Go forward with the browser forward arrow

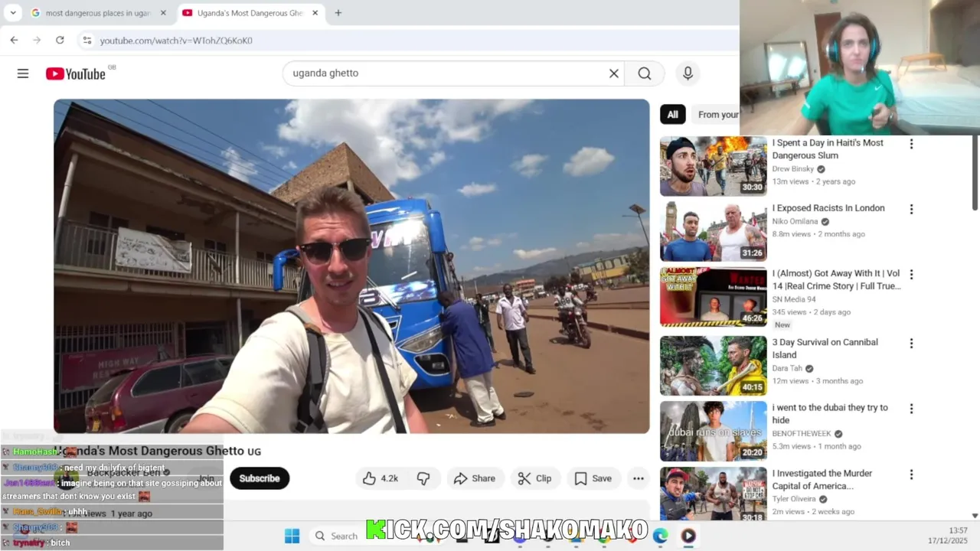37,40
